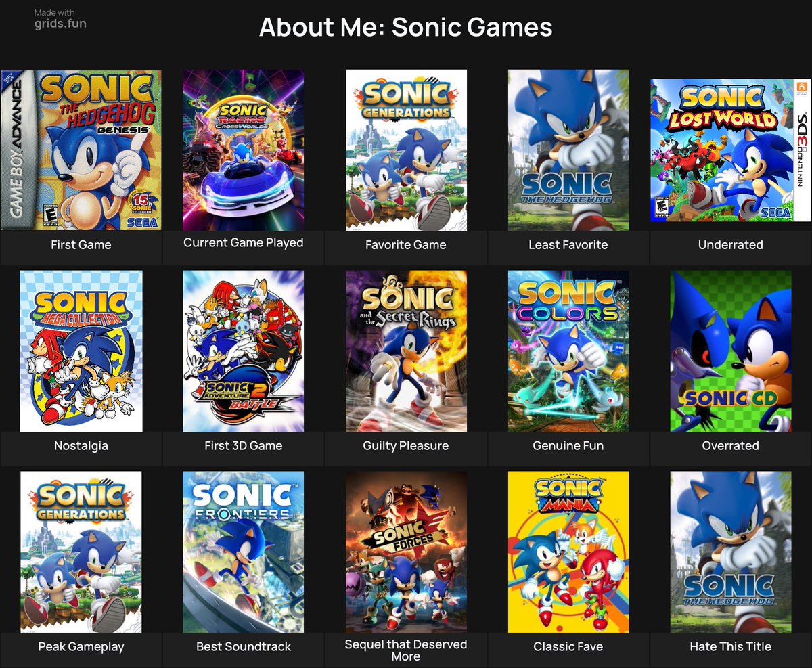This screenshot has height=668, width=812.
Task: Select the Sonic the Hedgehog cover above Hate This Title
Action: tap(731, 552)
